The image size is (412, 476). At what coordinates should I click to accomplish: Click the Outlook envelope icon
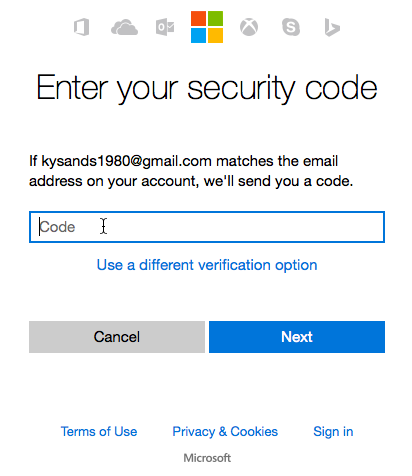[165, 27]
